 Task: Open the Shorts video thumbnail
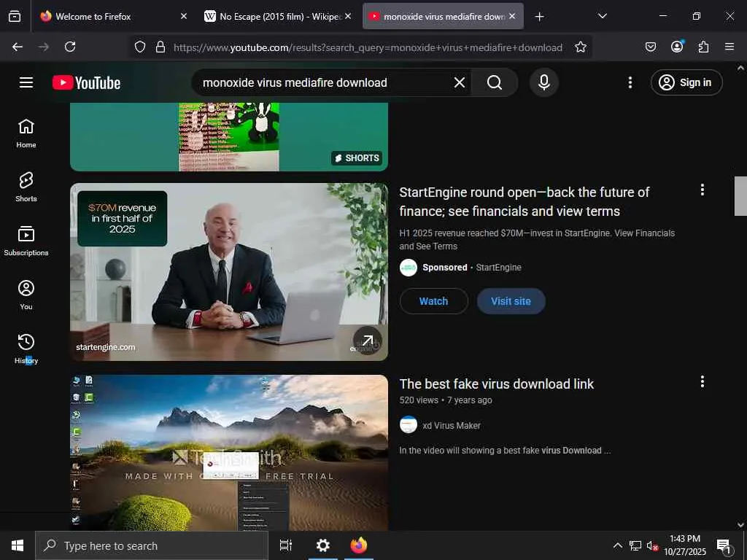(x=228, y=136)
